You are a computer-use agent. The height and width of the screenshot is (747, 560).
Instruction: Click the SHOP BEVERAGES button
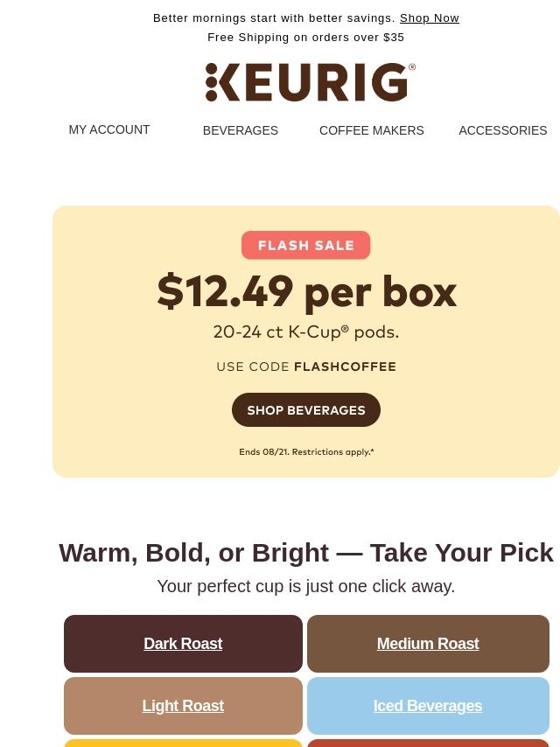pos(306,409)
